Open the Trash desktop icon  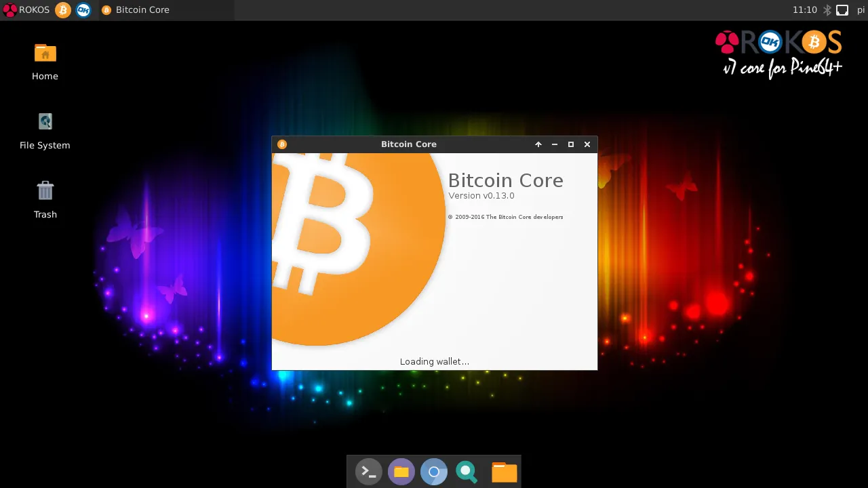point(45,200)
